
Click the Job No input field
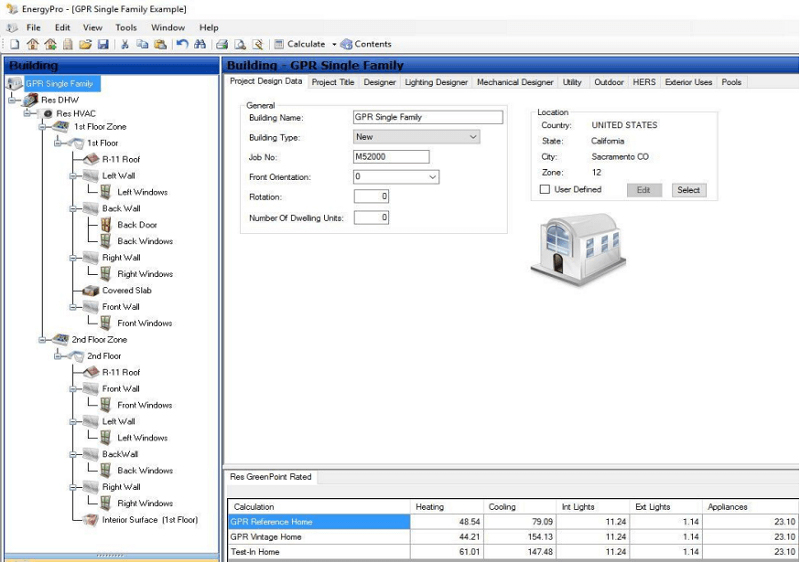point(391,157)
